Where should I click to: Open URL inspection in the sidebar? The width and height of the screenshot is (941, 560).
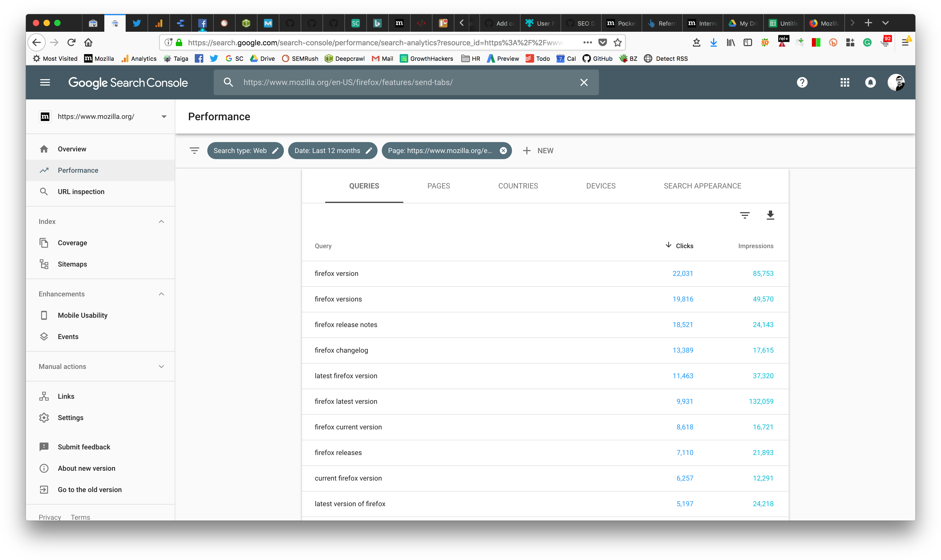tap(81, 192)
